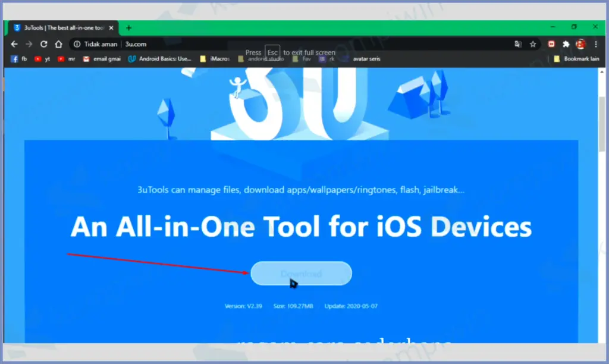This screenshot has height=364, width=609.
Task: Open the email gmai bookmark
Action: click(102, 59)
